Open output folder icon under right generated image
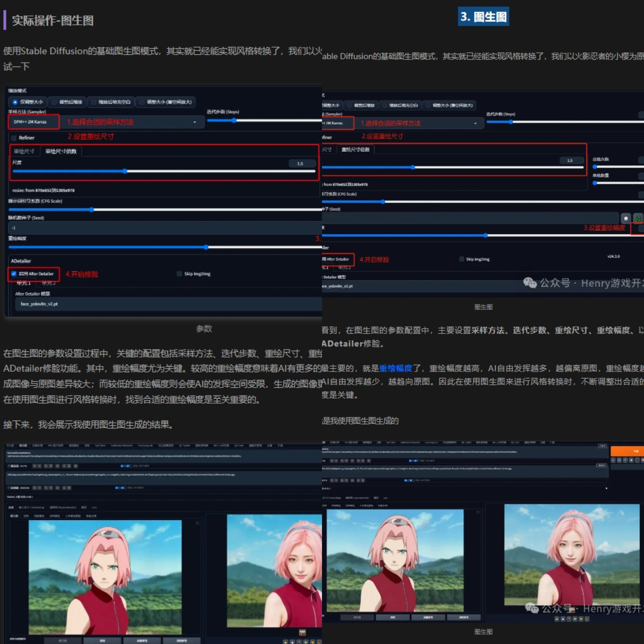 coord(557,619)
